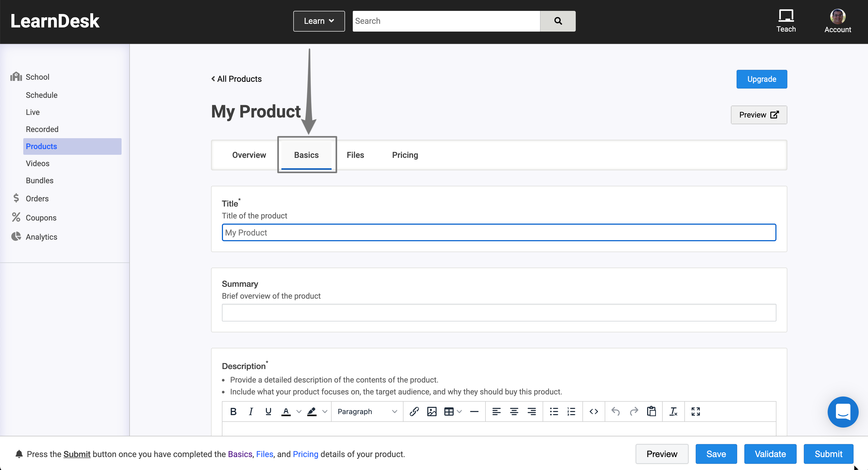Open Schedule in the sidebar
This screenshot has height=470, width=868.
tap(41, 95)
